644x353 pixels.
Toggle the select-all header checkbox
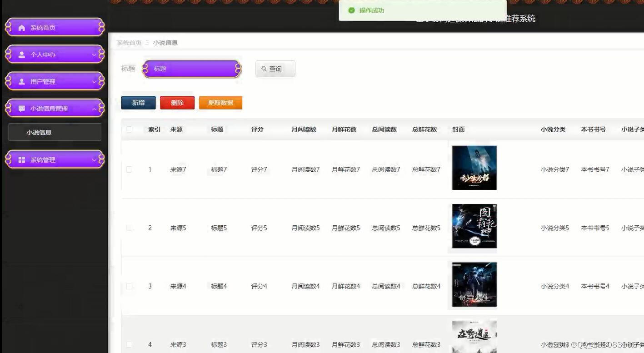click(129, 129)
